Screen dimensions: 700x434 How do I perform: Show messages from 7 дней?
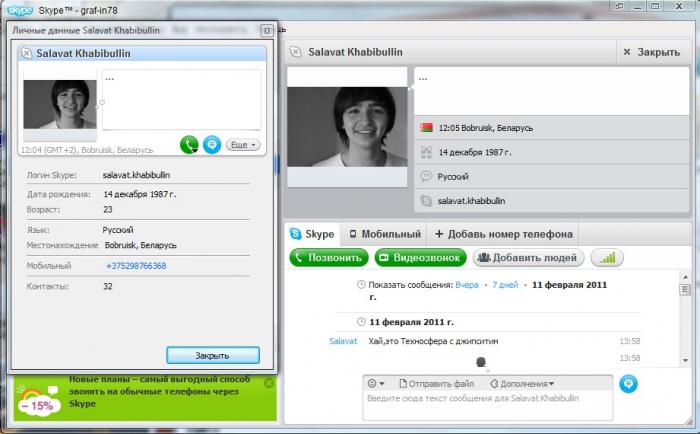(x=505, y=285)
